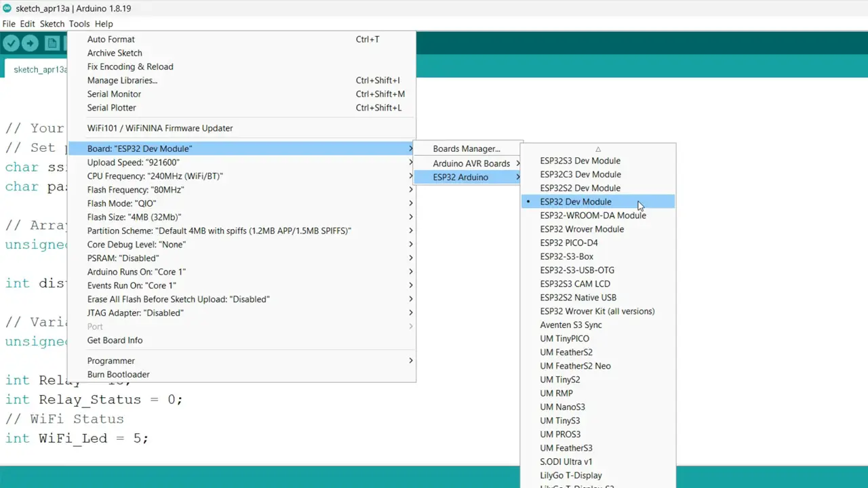Choose ESP32S3 CAM LCD board

(x=597, y=283)
